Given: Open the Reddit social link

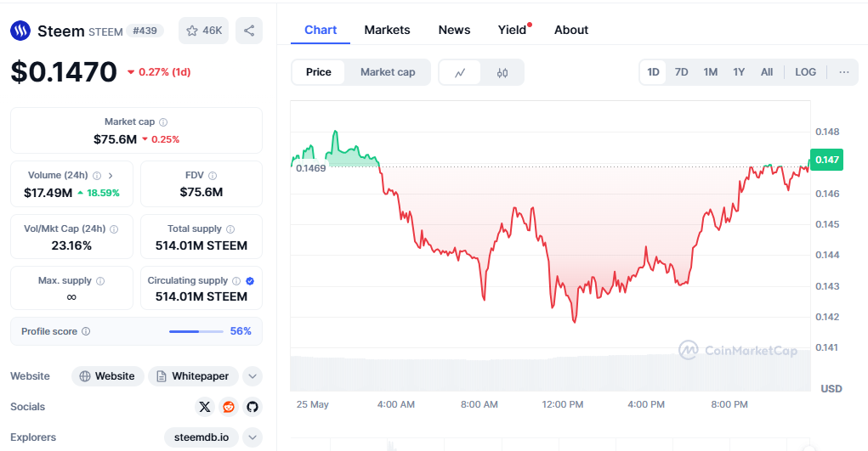Looking at the screenshot, I should click(228, 407).
